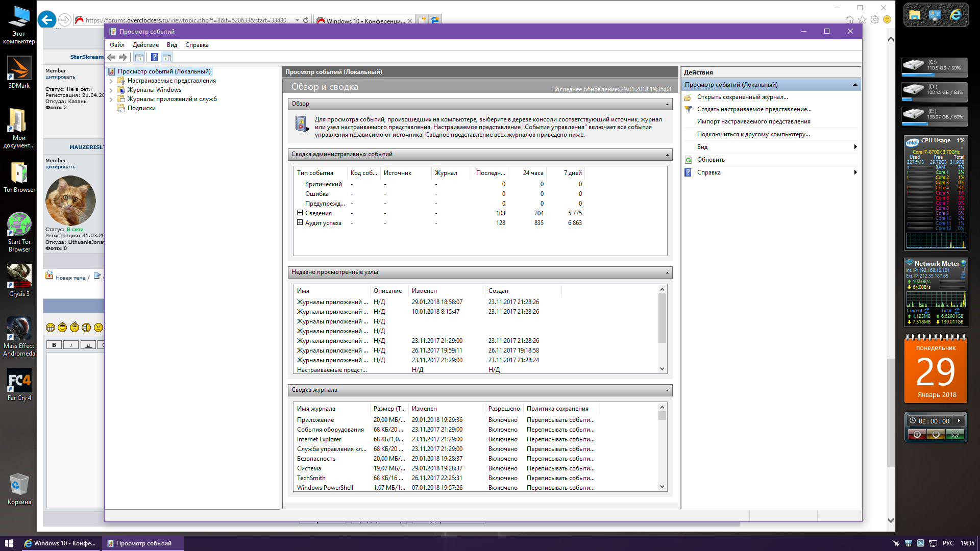Viewport: 980px width, 551px height.
Task: Click the blue Help question mark toolbar icon
Action: [154, 57]
